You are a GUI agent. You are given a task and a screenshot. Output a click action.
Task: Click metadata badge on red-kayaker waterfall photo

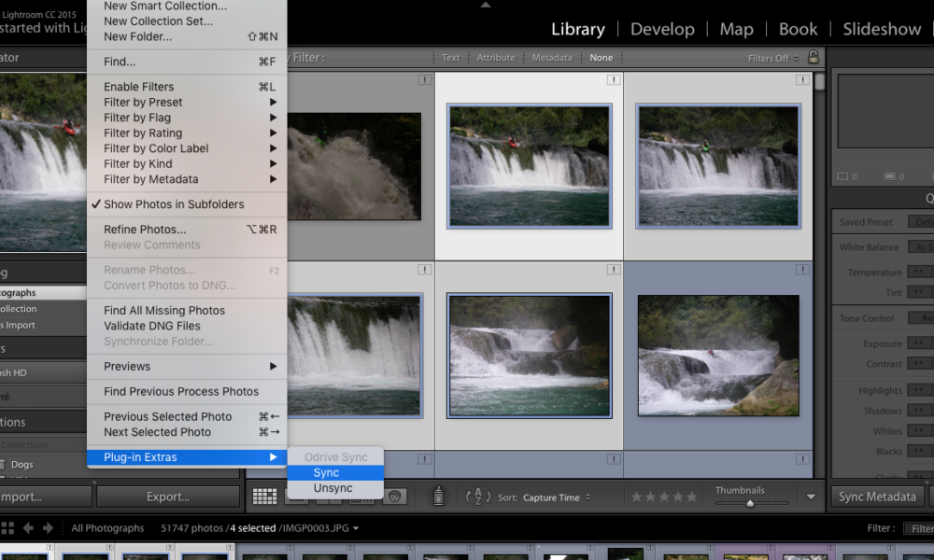tap(614, 79)
